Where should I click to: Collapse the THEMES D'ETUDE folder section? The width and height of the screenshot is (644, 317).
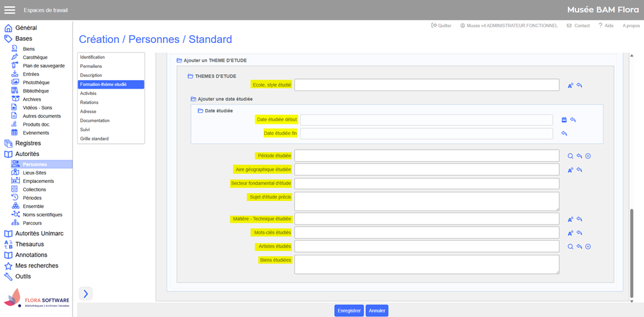(x=191, y=76)
